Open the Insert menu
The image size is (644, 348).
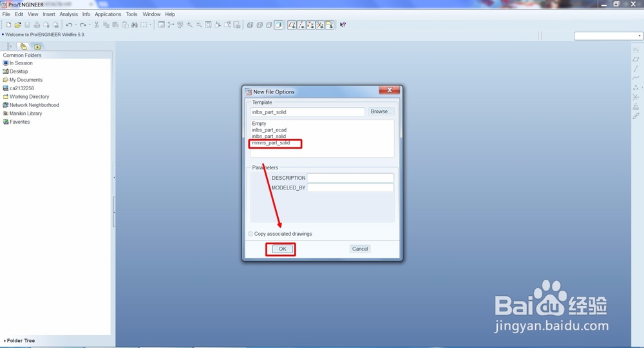tap(49, 14)
